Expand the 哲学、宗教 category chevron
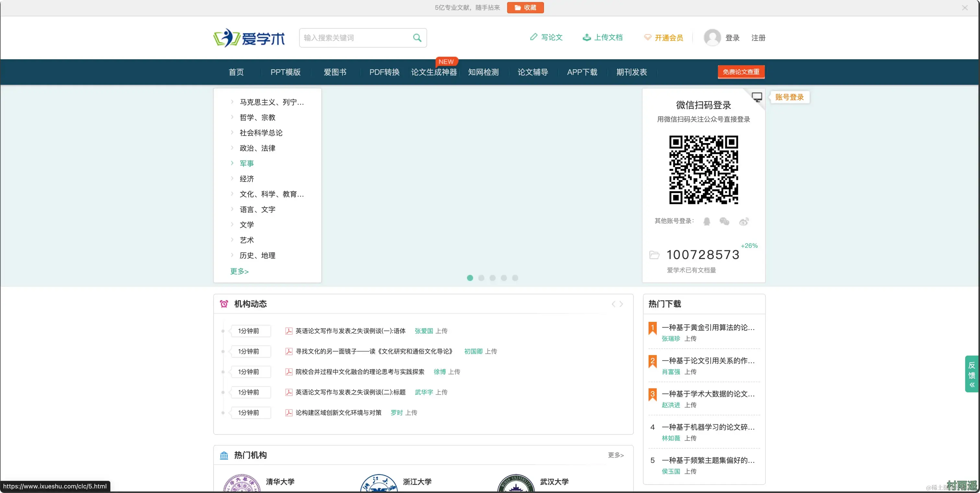 tap(232, 117)
